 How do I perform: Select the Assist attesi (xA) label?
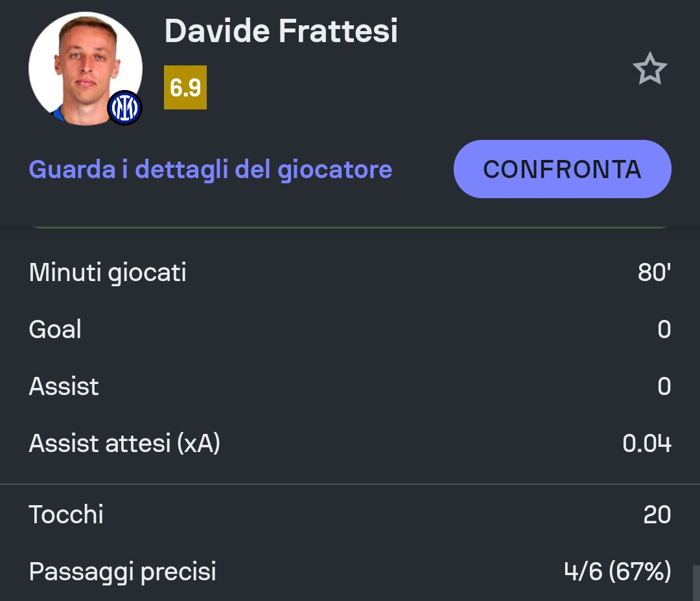pos(124,443)
